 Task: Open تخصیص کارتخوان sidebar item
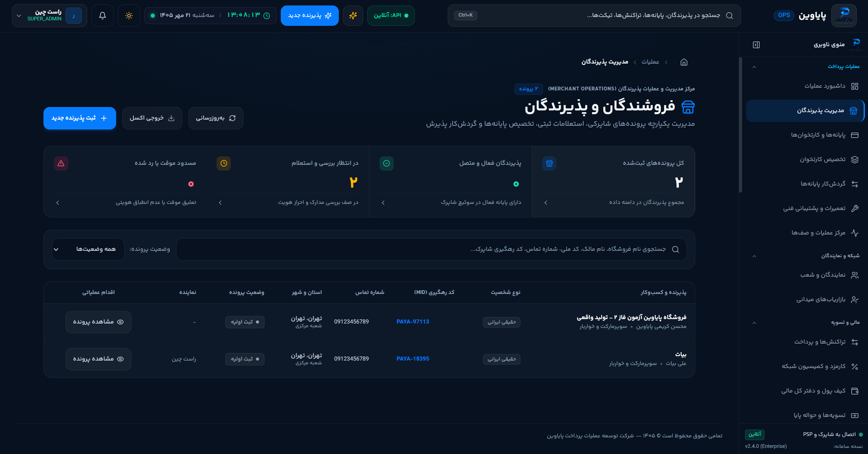point(805,159)
